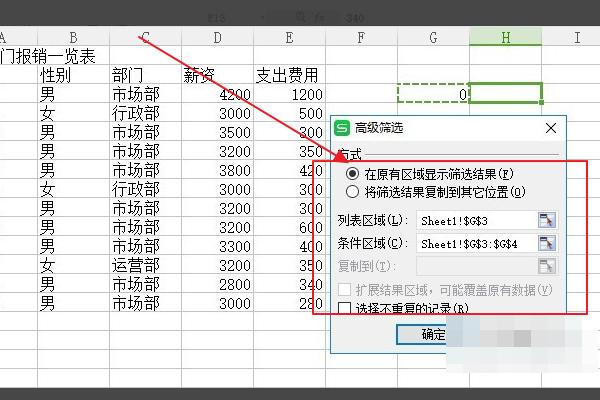Screen dimensions: 600x400
Task: Click the 运营部 department cell
Action: coord(145,265)
